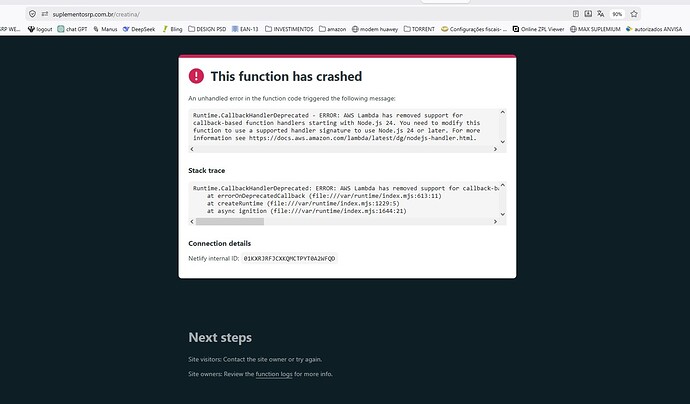The width and height of the screenshot is (690, 404).
Task: Open the MAX SUPLEMIUM bookmark
Action: click(595, 29)
